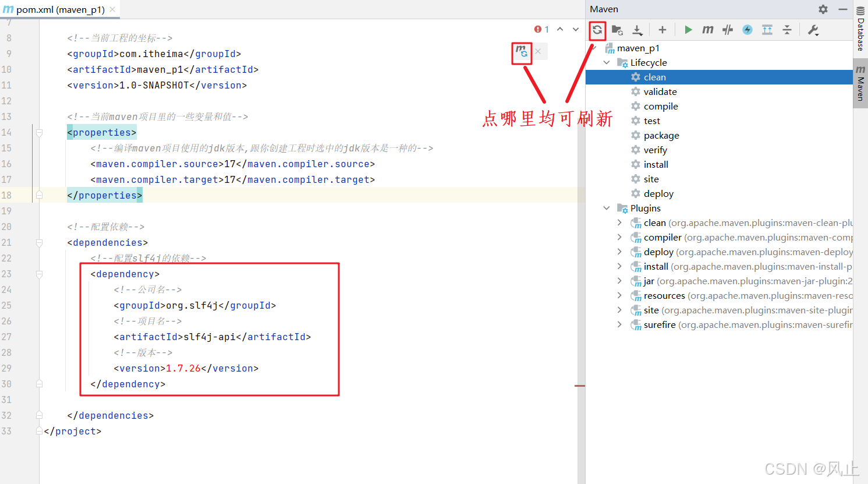Reload all Maven projects in Maven toolbar
868x484 pixels.
[597, 30]
